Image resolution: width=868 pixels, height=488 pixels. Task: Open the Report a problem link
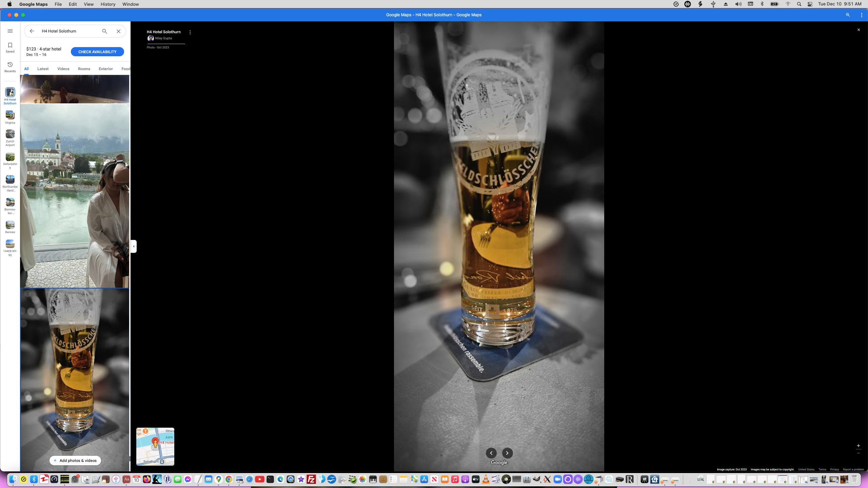pos(854,469)
